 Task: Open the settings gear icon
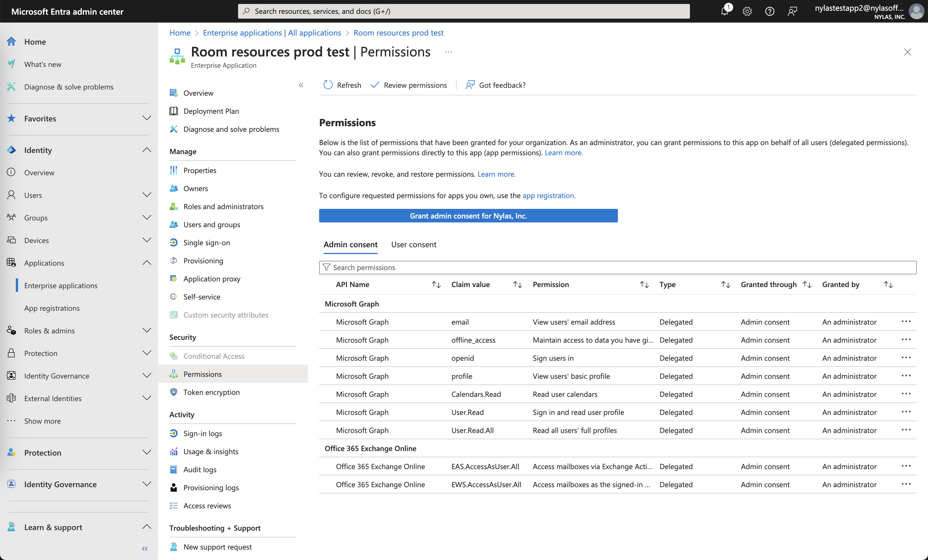[747, 11]
